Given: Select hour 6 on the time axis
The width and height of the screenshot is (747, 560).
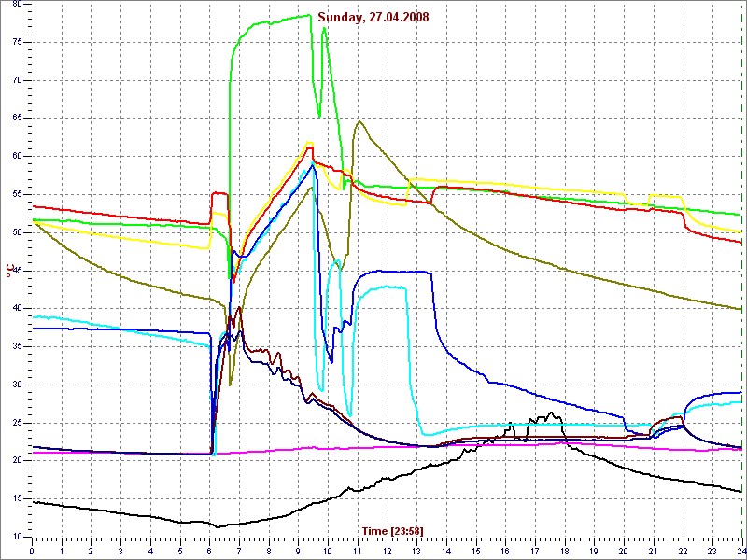Looking at the screenshot, I should coord(210,552).
